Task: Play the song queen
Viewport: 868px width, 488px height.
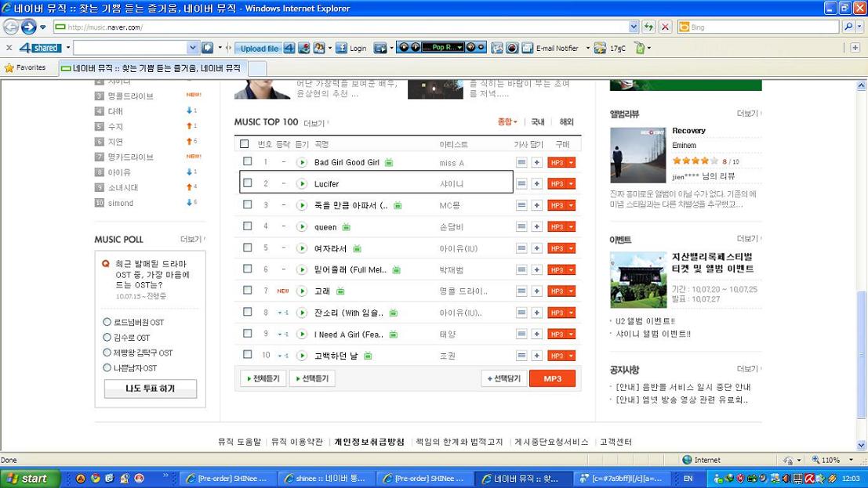Action: pyautogui.click(x=302, y=227)
